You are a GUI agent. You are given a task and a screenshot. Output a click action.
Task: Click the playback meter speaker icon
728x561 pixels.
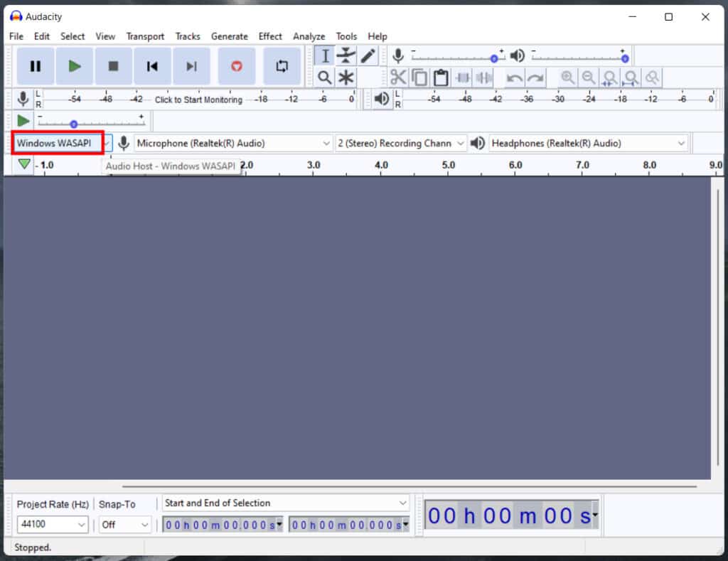coord(382,98)
